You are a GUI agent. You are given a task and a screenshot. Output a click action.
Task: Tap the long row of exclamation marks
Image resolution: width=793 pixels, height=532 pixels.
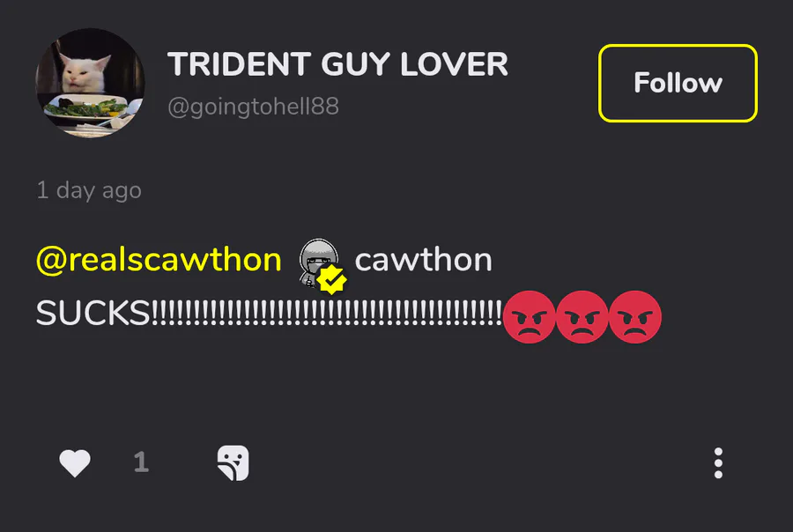(327, 313)
